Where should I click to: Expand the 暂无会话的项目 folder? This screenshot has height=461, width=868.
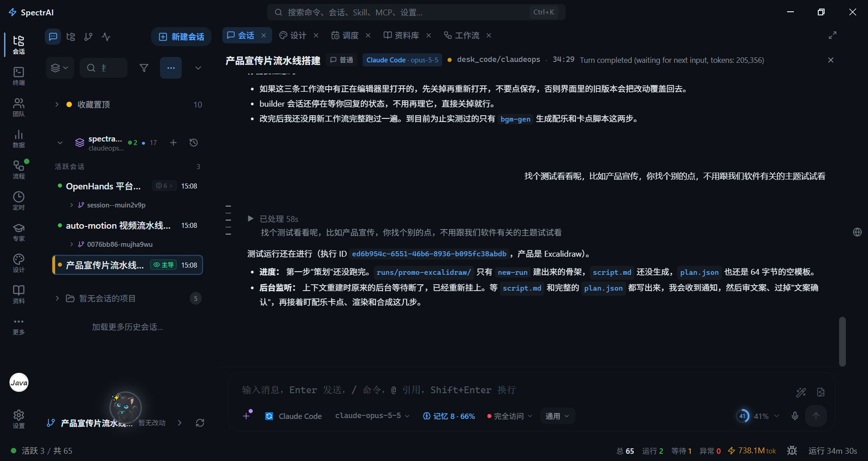pyautogui.click(x=57, y=298)
